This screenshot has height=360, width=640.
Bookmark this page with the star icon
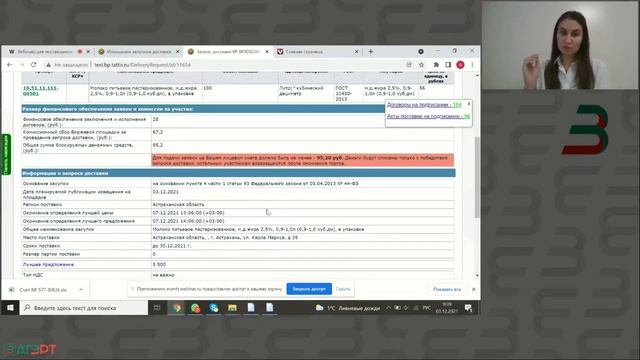421,64
